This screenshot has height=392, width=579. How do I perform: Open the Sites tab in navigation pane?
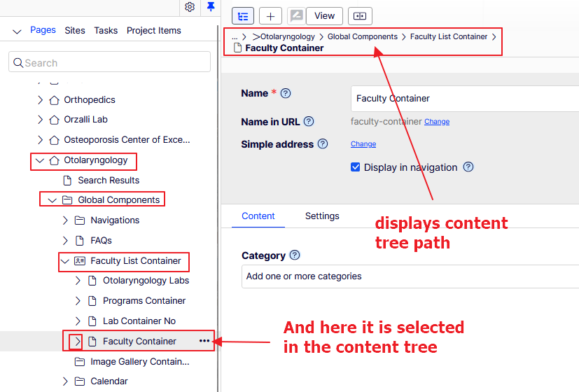[x=75, y=30]
